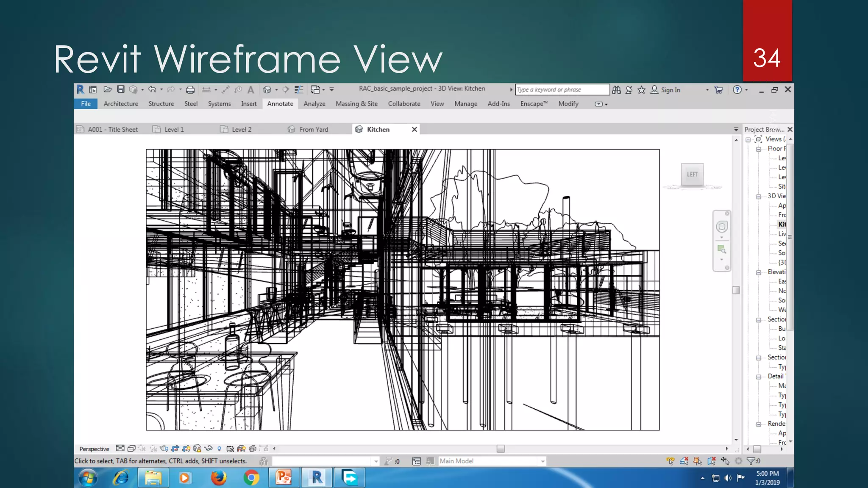The width and height of the screenshot is (868, 488).
Task: Click the Reveal Hidden Elements lightbulb icon
Action: pos(219,449)
